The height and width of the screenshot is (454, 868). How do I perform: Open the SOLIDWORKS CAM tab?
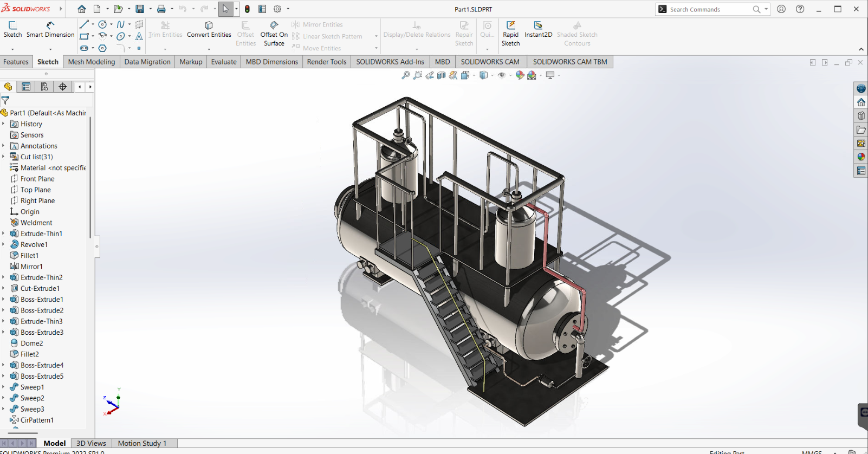coord(490,62)
